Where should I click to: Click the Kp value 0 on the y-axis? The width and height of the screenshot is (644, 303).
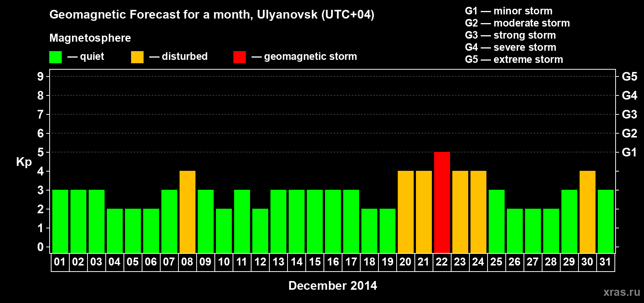[x=41, y=247]
